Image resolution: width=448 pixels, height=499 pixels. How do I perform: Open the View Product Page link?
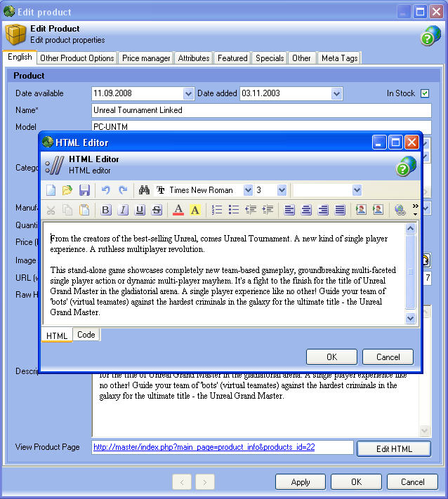204,447
